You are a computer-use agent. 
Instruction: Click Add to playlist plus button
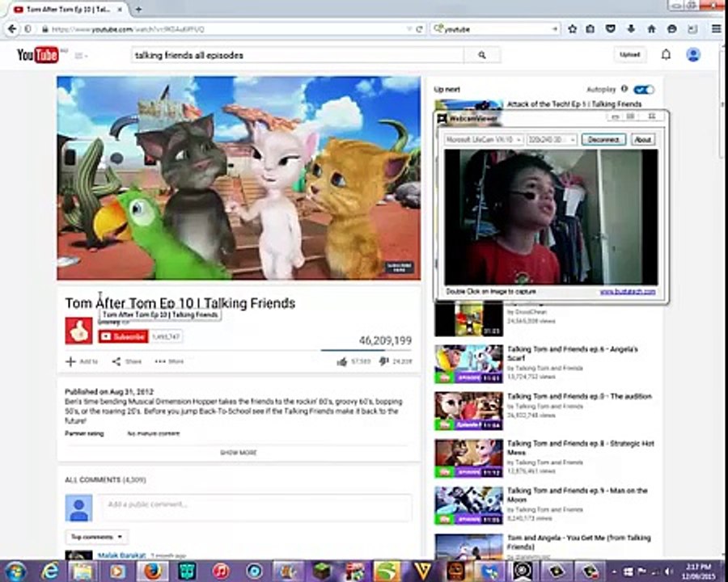pyautogui.click(x=82, y=361)
